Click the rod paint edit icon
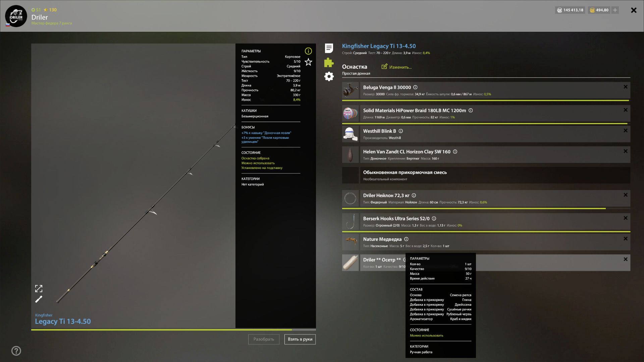Screen dimensions: 644x362 39,299
